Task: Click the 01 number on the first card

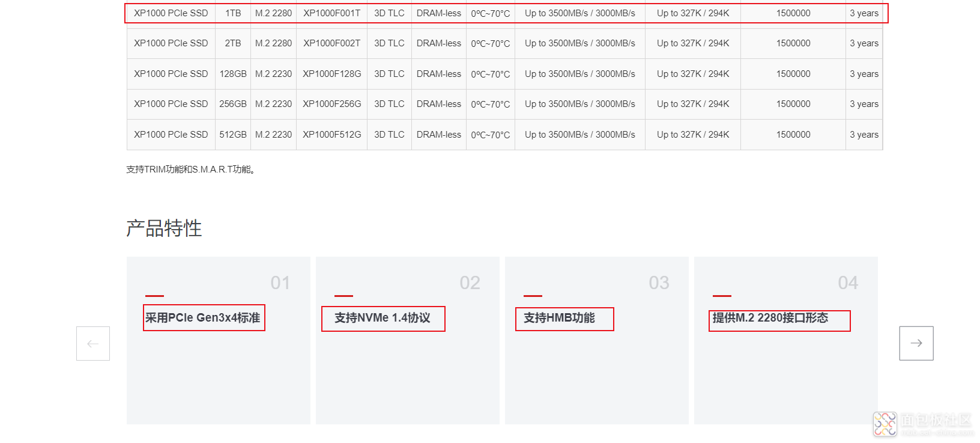Action: [280, 283]
